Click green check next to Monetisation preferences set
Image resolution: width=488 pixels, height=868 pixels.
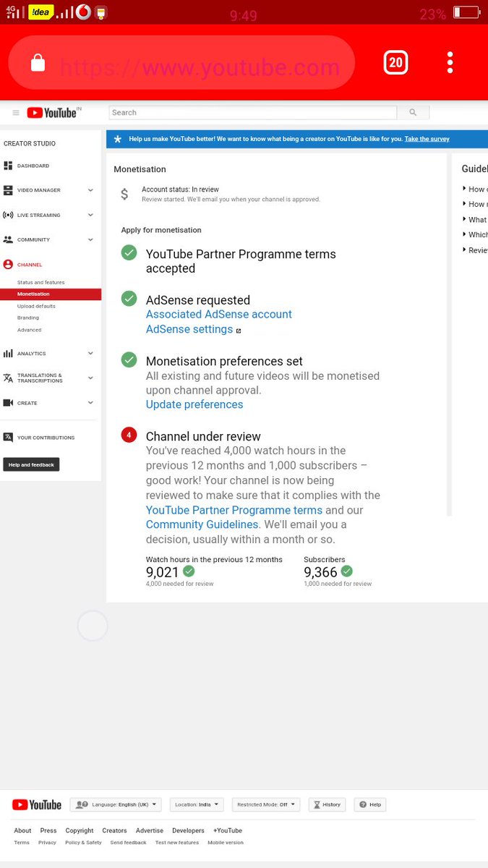pos(129,359)
